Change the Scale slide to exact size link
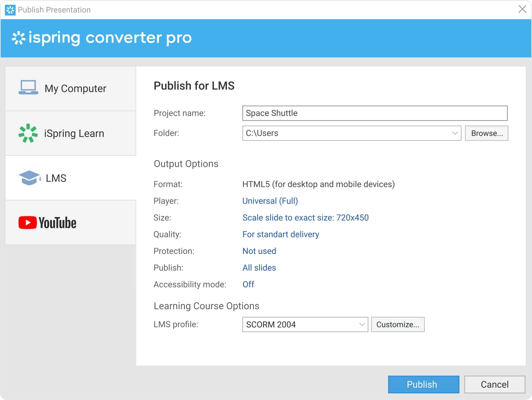Viewport: 532px width, 400px height. point(305,218)
